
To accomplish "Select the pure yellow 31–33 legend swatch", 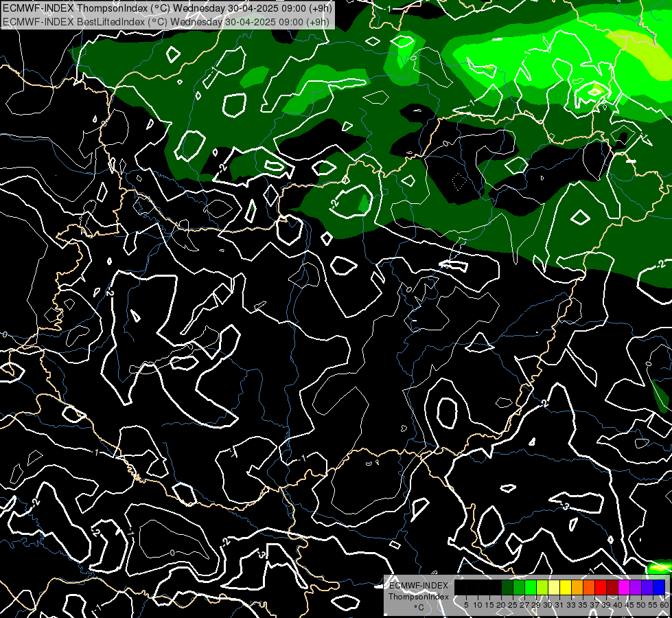I will pyautogui.click(x=566, y=587).
